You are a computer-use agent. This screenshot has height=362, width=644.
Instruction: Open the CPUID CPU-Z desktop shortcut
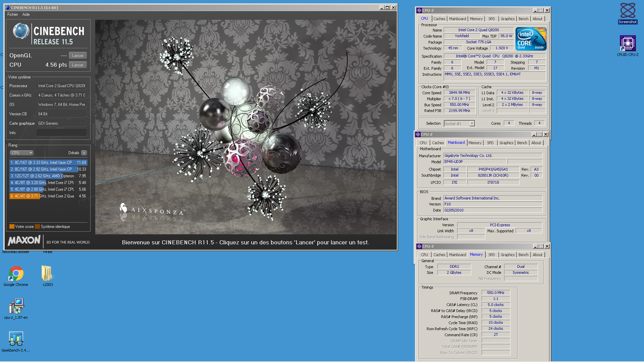pyautogui.click(x=628, y=46)
